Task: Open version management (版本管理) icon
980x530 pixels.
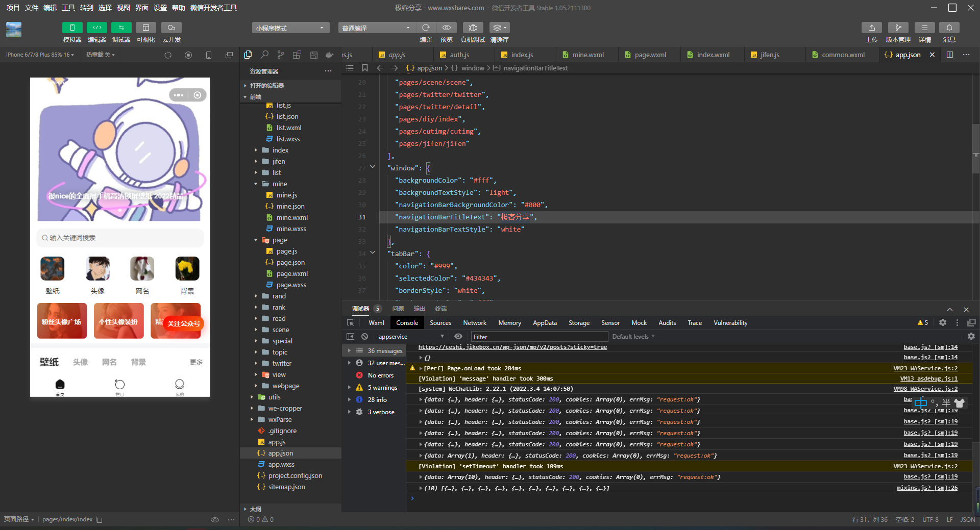Action: (898, 28)
